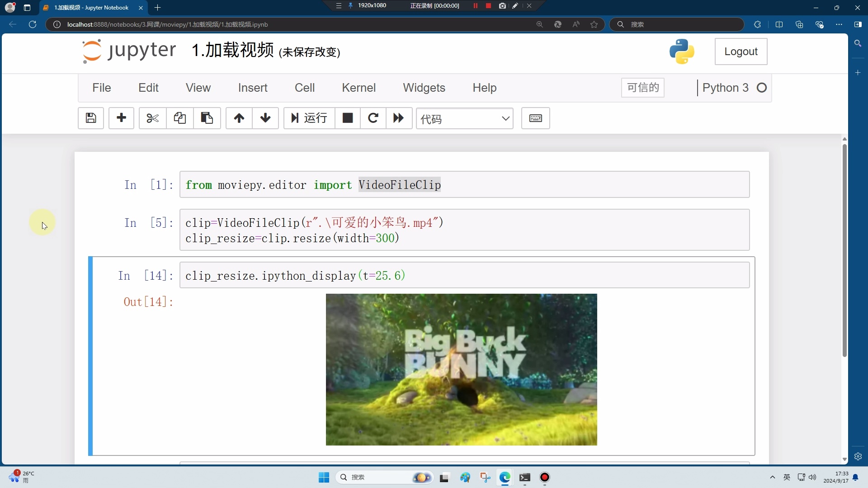868x488 pixels.
Task: Open the Insert menu
Action: pos(253,88)
